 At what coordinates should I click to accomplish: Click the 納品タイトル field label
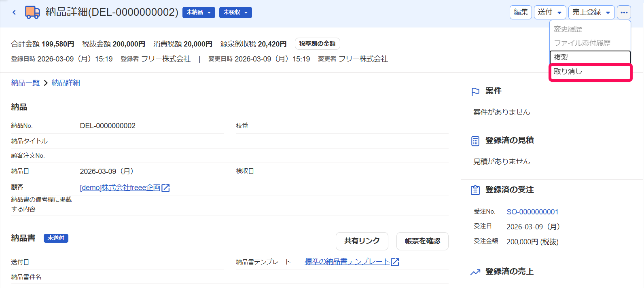tap(30, 141)
